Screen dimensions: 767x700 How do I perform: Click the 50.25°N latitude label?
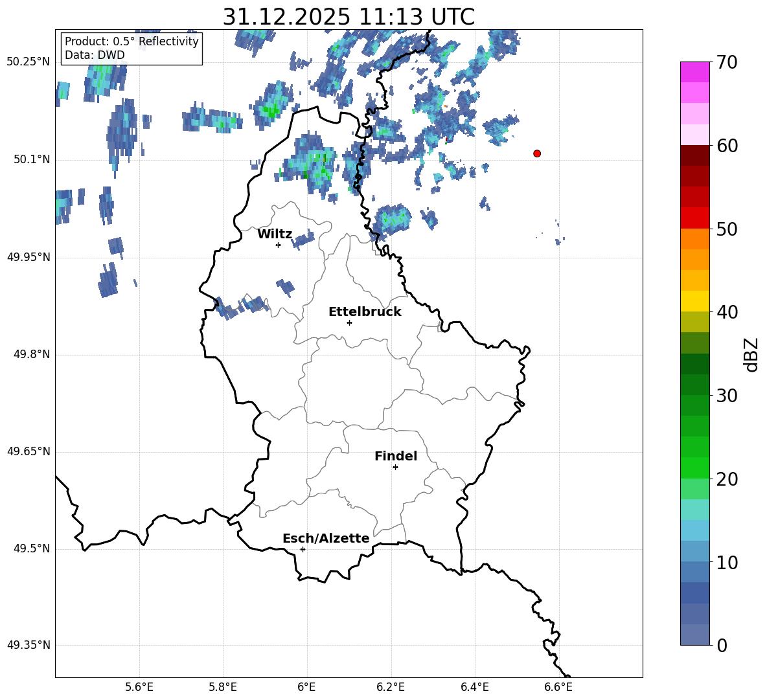(29, 62)
